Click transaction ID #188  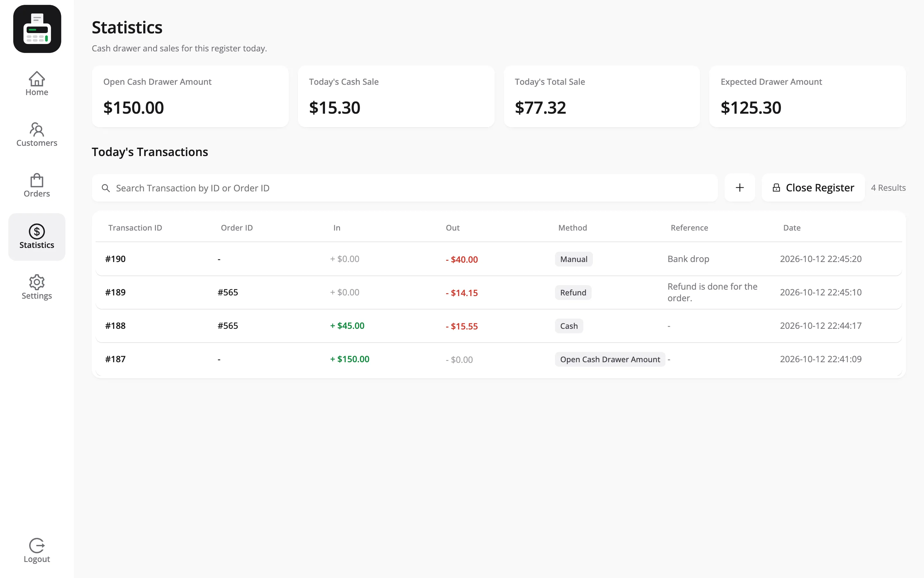pos(115,326)
